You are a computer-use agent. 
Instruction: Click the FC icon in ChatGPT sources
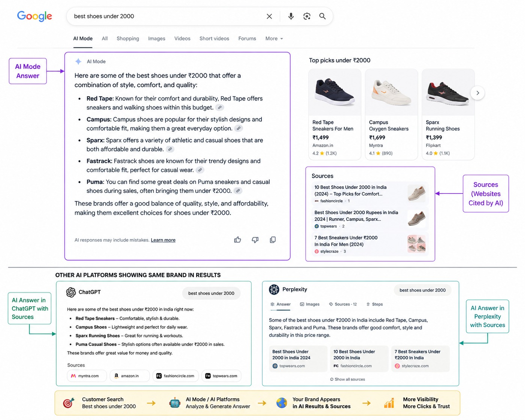159,376
